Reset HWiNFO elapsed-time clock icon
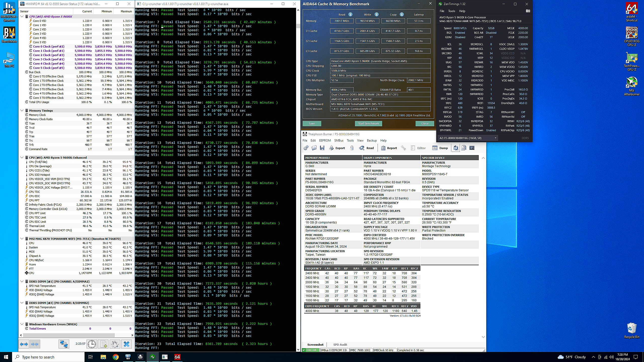This screenshot has height=362, width=644. (x=92, y=344)
